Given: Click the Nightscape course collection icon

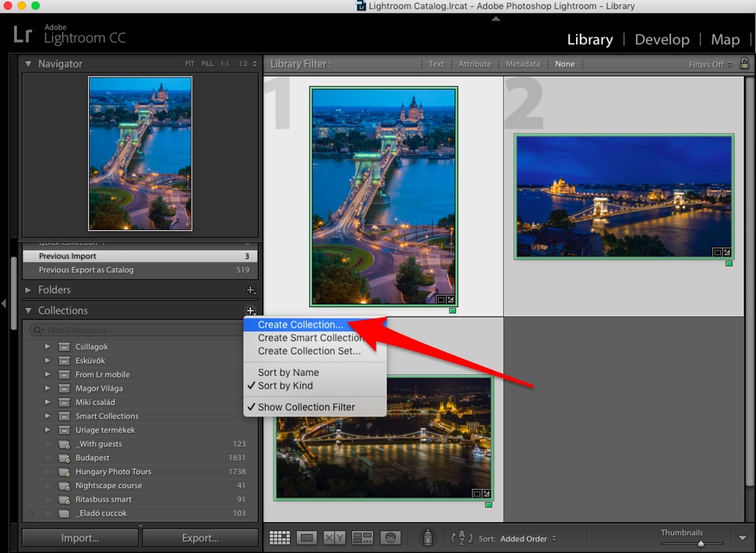Looking at the screenshot, I should (x=64, y=486).
